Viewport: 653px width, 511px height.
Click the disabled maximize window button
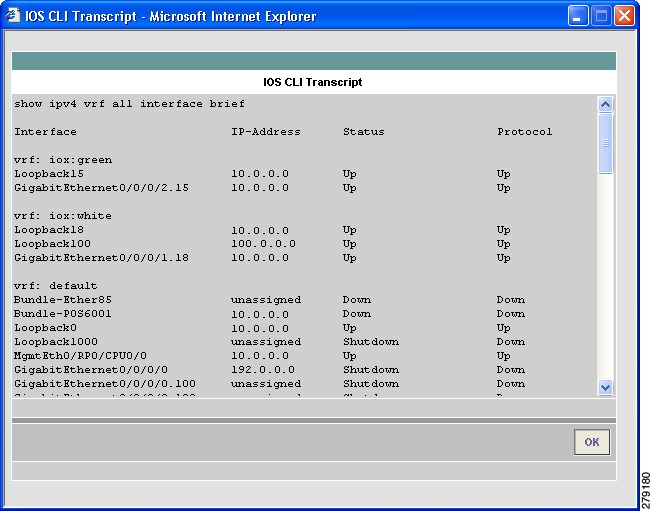pos(601,16)
